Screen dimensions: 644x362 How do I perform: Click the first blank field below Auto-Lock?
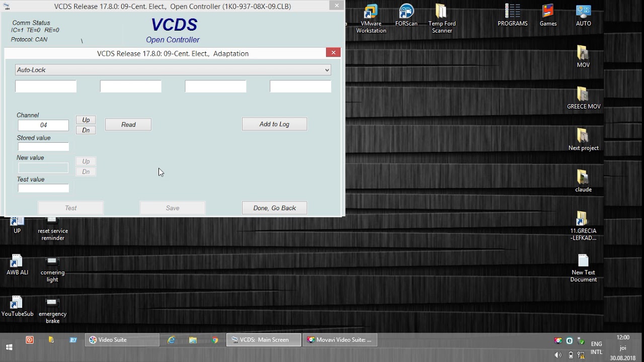pos(46,86)
